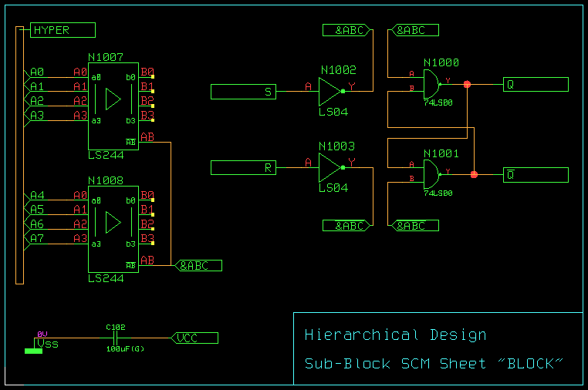The width and height of the screenshot is (588, 390).
Task: Click the Hierarchical Design title text
Action: [x=395, y=335]
